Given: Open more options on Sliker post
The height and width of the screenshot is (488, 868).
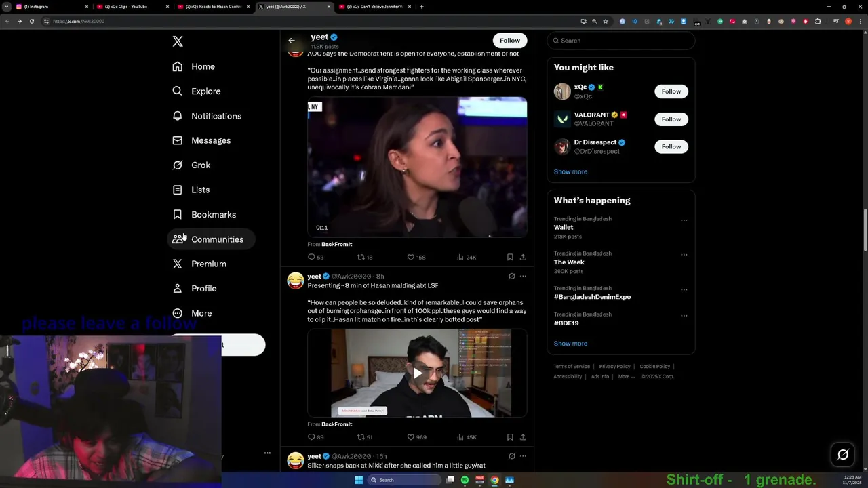Looking at the screenshot, I should tap(523, 456).
